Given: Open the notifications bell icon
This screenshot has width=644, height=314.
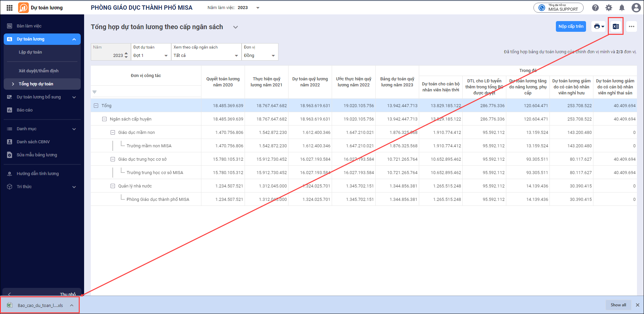Looking at the screenshot, I should (622, 8).
